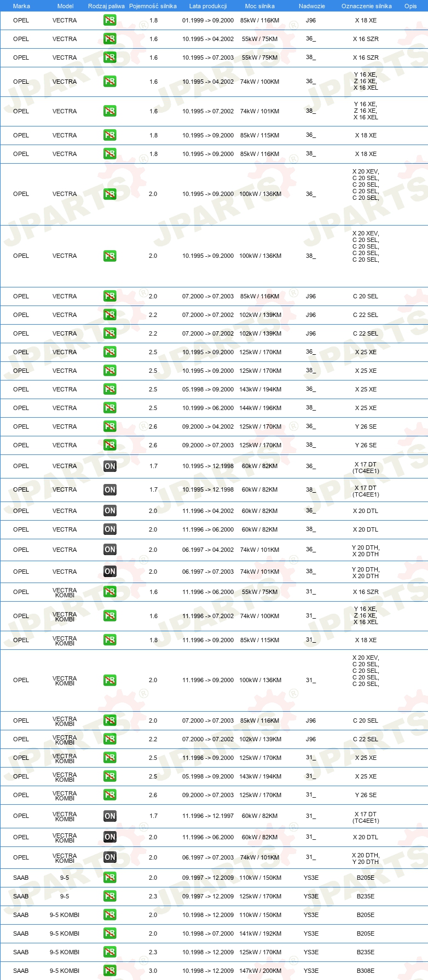Click the Pojemność silnika column header

(153, 6)
